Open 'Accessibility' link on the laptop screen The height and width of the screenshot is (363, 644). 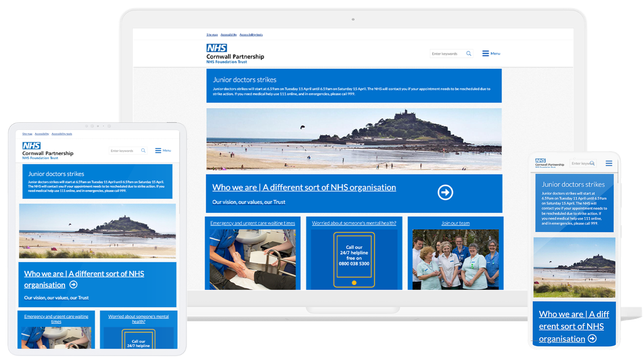coord(229,35)
